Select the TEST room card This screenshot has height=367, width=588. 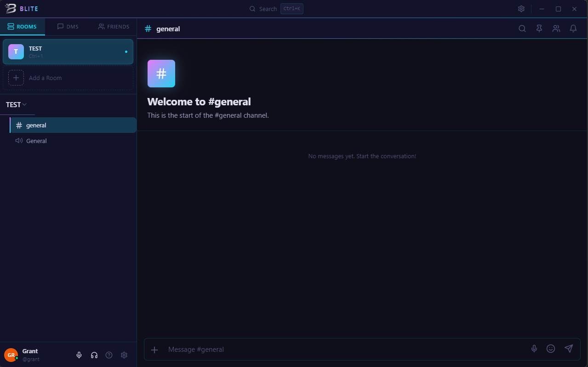click(68, 52)
